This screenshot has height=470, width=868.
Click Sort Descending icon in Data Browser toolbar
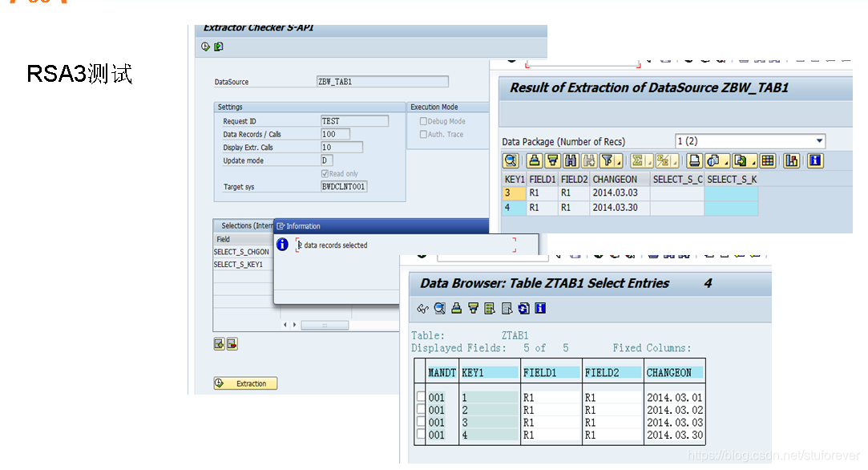474,309
